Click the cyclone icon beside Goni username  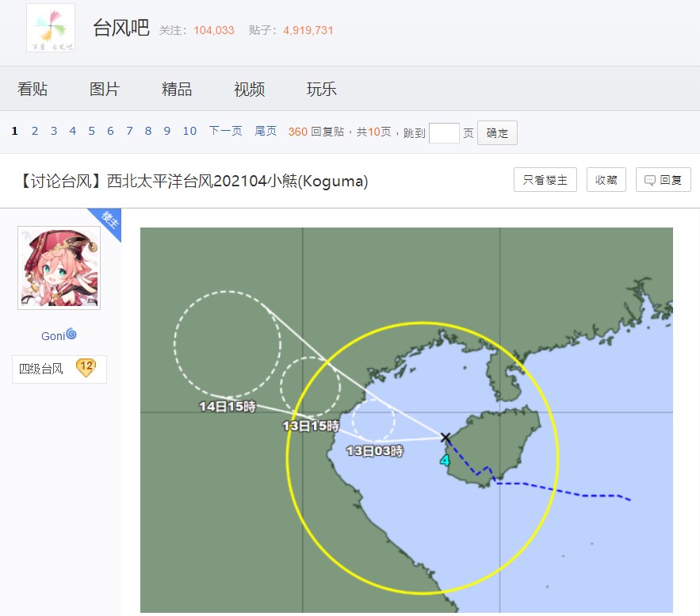coord(71,335)
